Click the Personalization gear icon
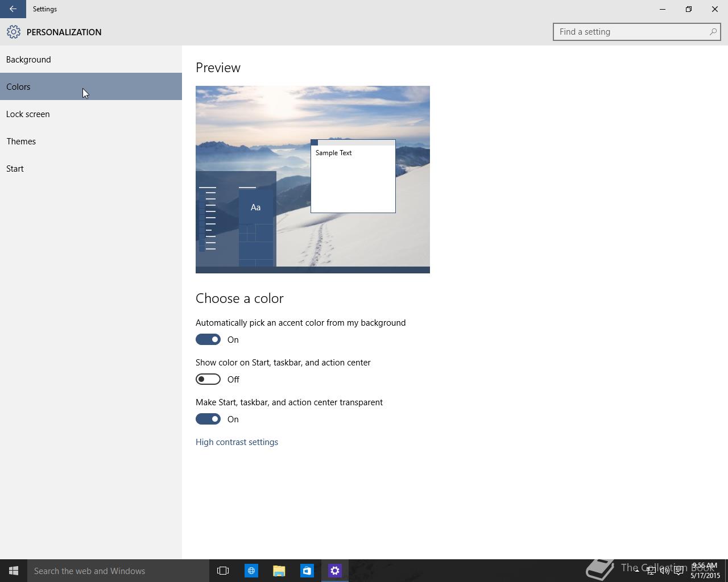 (x=14, y=32)
